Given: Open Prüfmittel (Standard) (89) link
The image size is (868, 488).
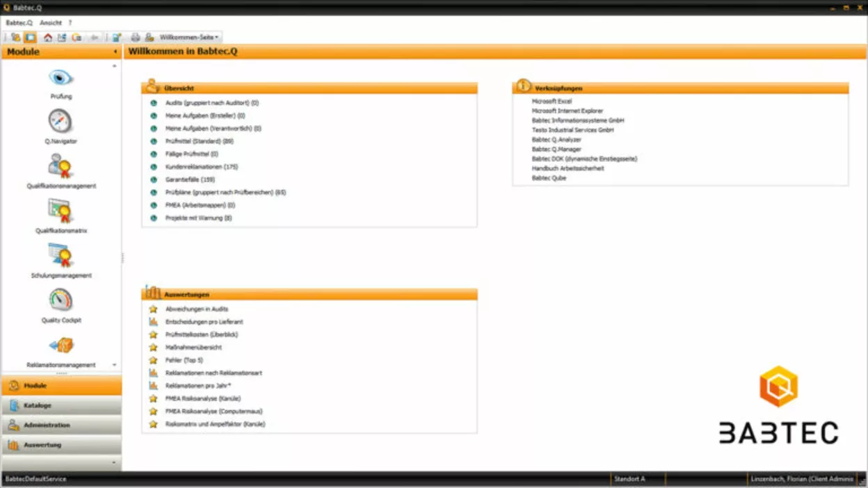Looking at the screenshot, I should 200,141.
